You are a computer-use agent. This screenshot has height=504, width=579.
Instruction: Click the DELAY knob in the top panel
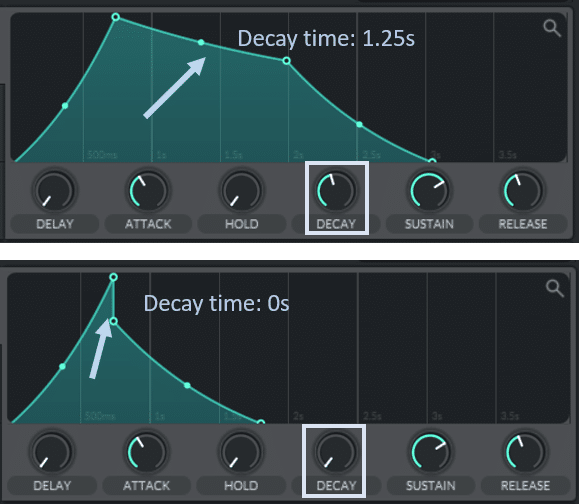54,191
